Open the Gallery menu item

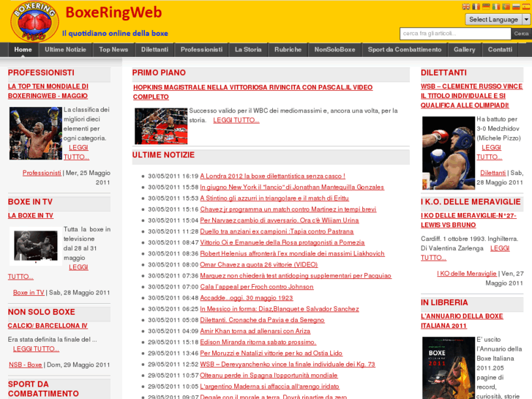[x=464, y=50]
